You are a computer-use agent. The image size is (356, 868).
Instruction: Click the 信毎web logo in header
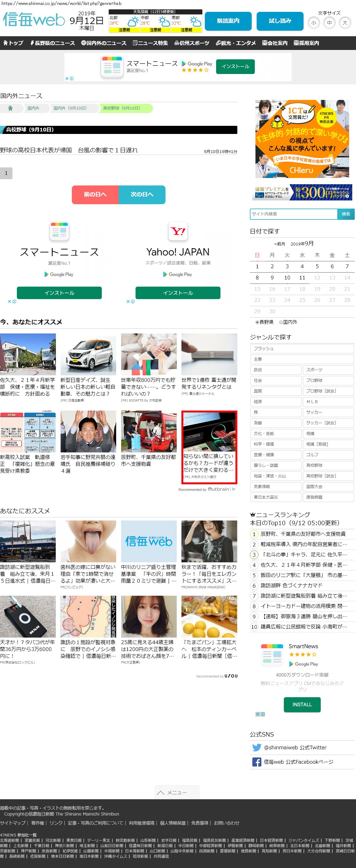[34, 20]
